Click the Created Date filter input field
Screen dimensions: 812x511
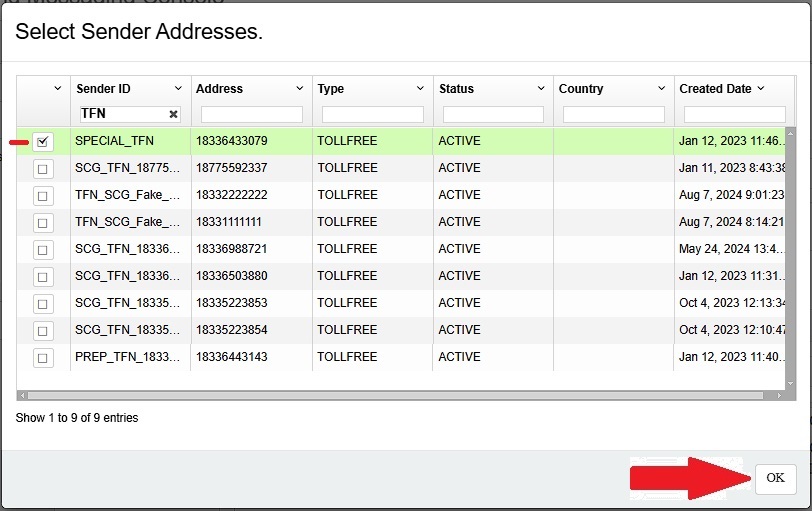point(734,114)
